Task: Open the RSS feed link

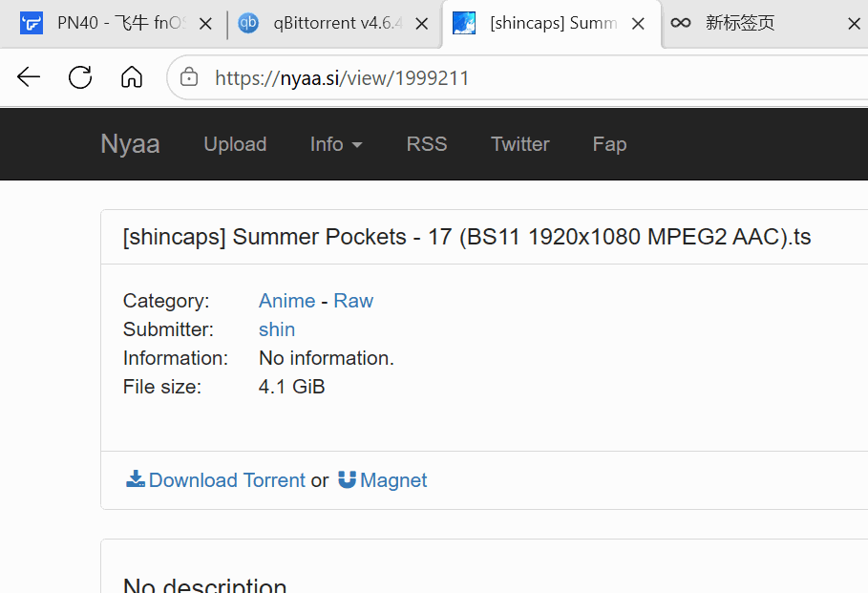Action: [427, 144]
